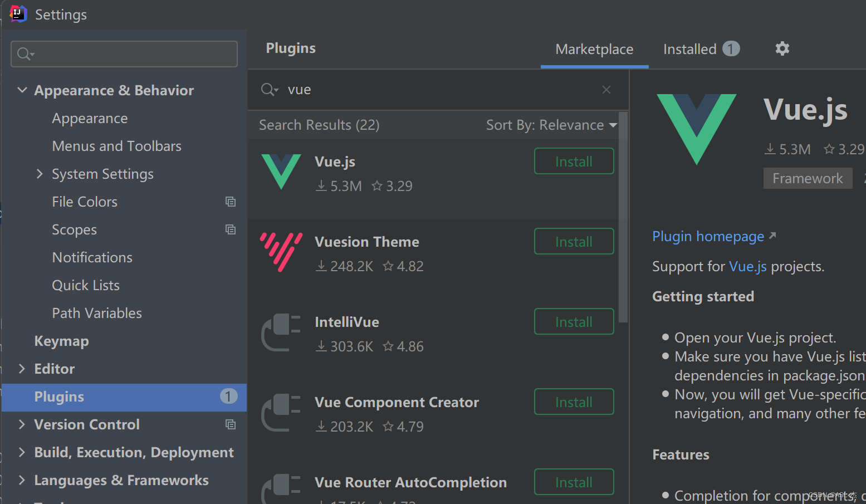Screen dimensions: 866x504
Task: Collapse the Appearance & Behavior section
Action: [22, 90]
